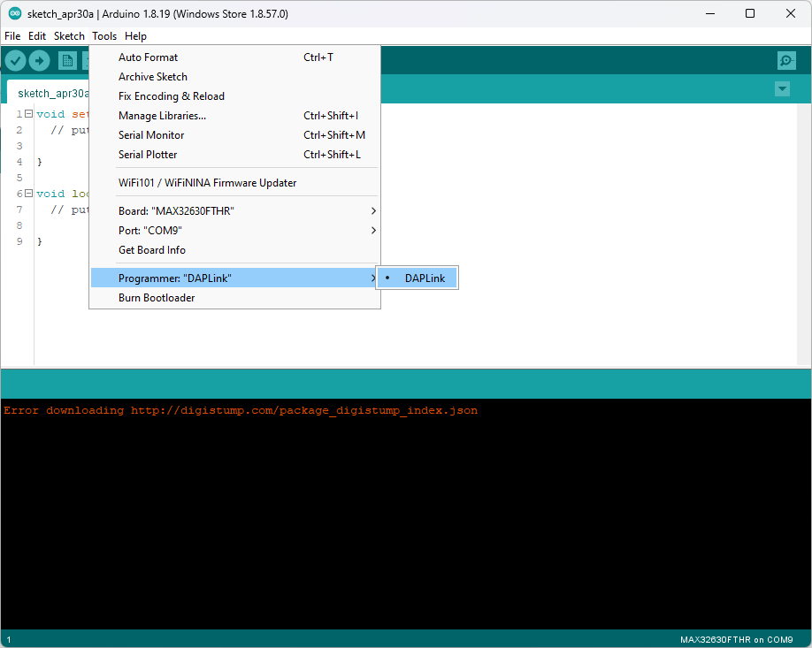Choose Auto Format from Tools menu
812x648 pixels.
pyautogui.click(x=235, y=57)
